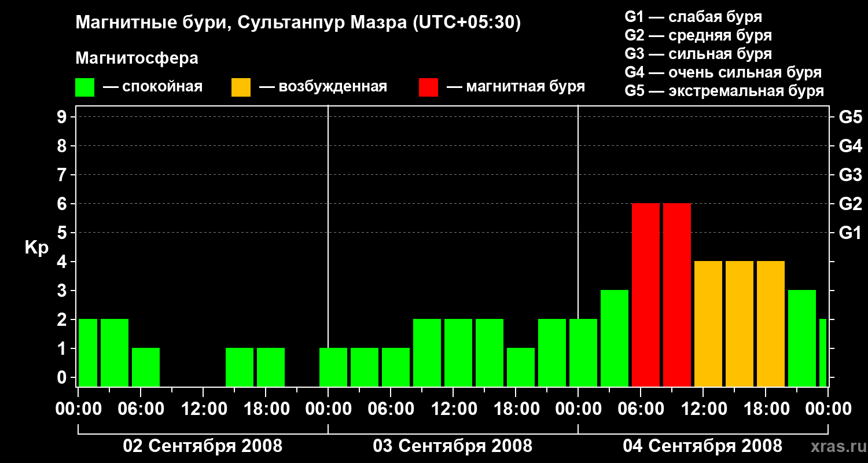
Task: Click 'G4 — очень сильная буря' legend line
Action: [723, 72]
